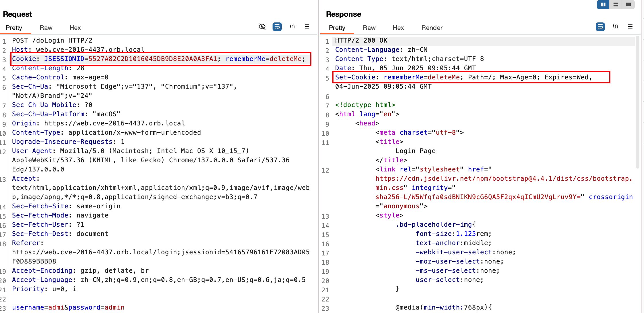Image resolution: width=644 pixels, height=313 pixels.
Task: Switch to Request Raw tab
Action: [x=46, y=28]
